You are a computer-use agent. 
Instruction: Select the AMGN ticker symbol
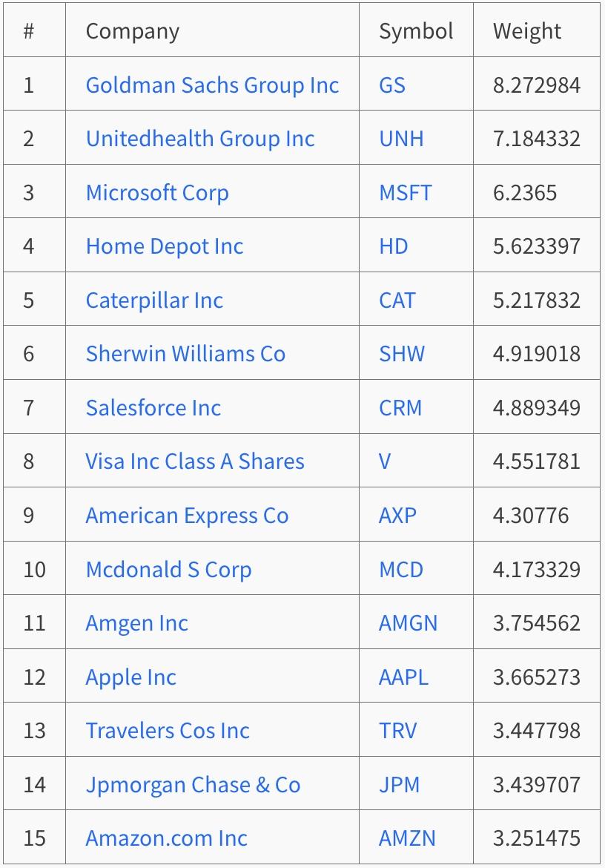[x=409, y=623]
